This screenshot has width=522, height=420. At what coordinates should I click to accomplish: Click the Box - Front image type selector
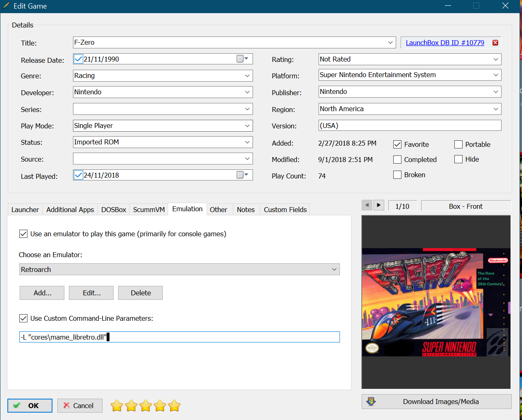(466, 206)
